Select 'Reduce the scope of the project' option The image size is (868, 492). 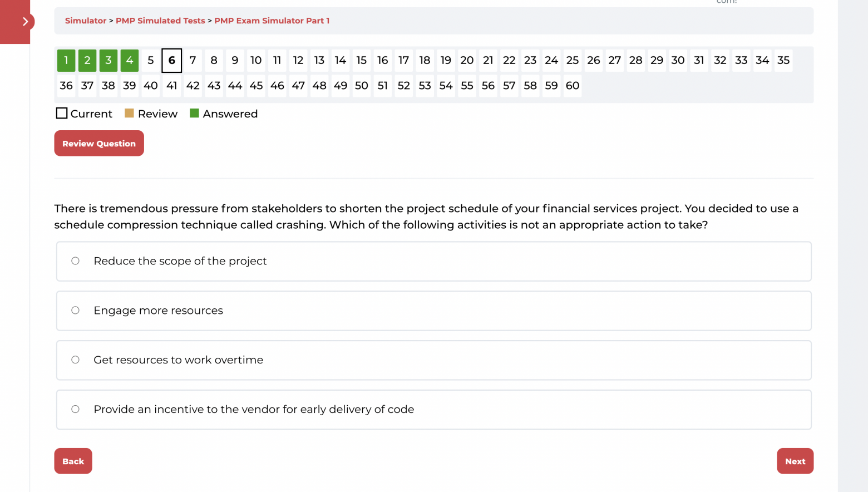click(x=76, y=261)
